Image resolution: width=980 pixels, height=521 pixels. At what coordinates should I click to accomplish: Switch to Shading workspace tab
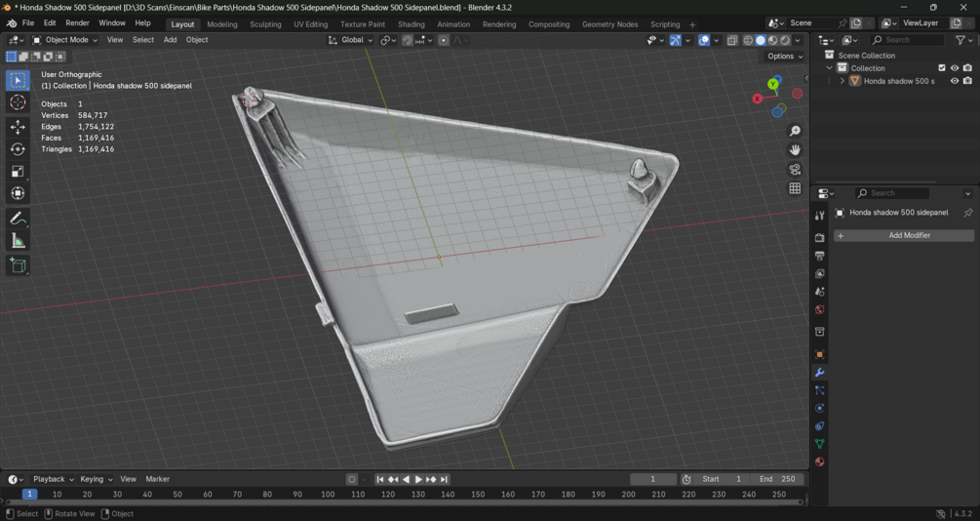(x=411, y=24)
